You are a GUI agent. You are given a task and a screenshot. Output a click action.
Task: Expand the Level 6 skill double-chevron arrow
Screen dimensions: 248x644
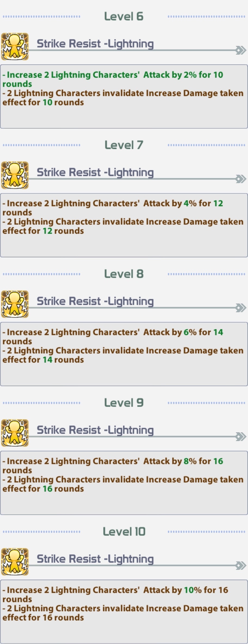click(x=241, y=50)
